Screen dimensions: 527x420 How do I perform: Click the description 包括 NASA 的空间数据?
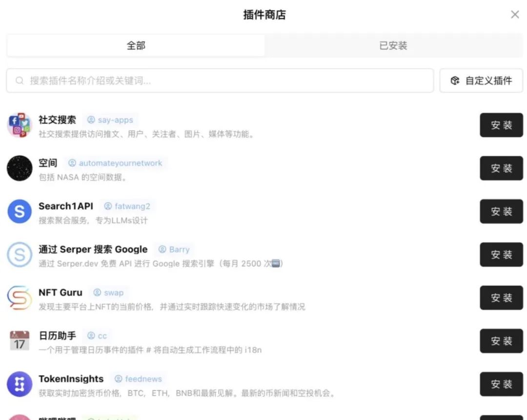tap(83, 177)
